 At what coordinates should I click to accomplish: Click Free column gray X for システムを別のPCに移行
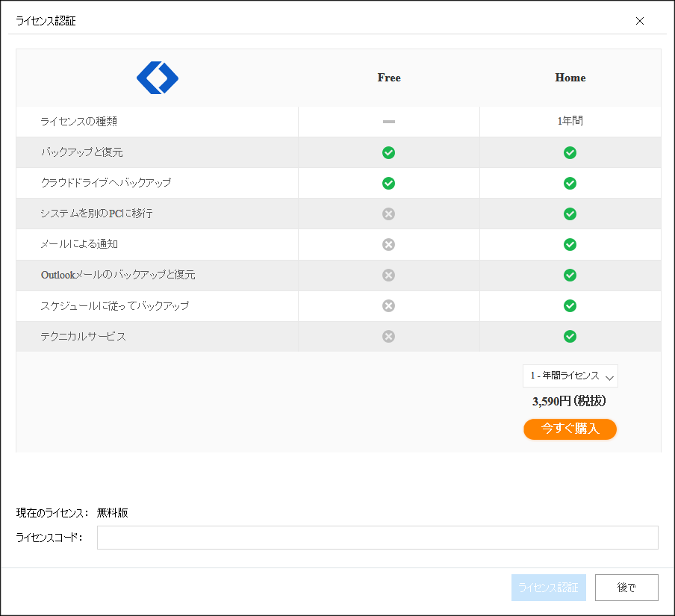point(388,214)
